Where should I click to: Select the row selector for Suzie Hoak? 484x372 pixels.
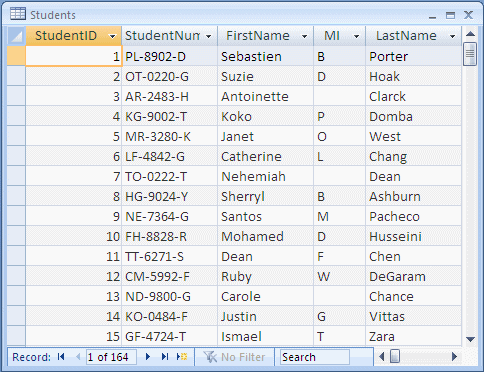tap(16, 76)
